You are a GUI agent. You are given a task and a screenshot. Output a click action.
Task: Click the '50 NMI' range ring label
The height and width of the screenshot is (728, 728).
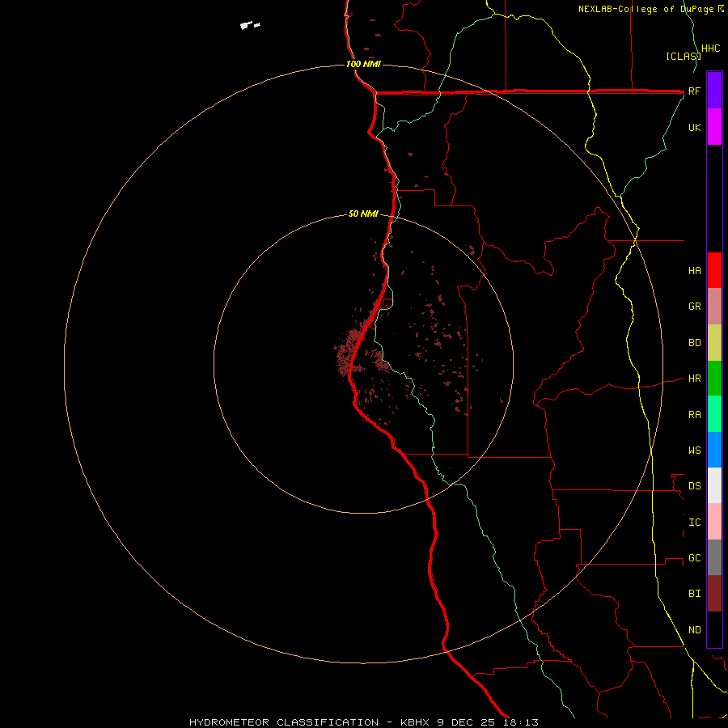(363, 214)
